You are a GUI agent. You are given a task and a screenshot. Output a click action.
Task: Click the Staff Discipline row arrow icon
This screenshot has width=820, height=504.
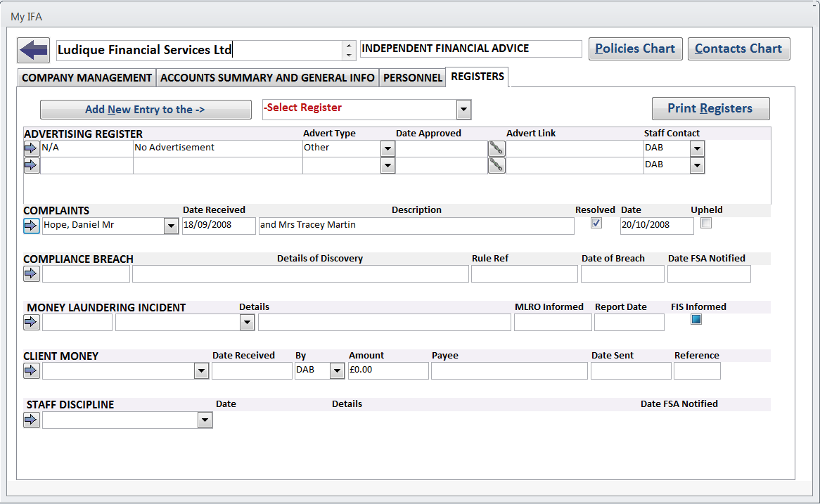click(x=31, y=420)
